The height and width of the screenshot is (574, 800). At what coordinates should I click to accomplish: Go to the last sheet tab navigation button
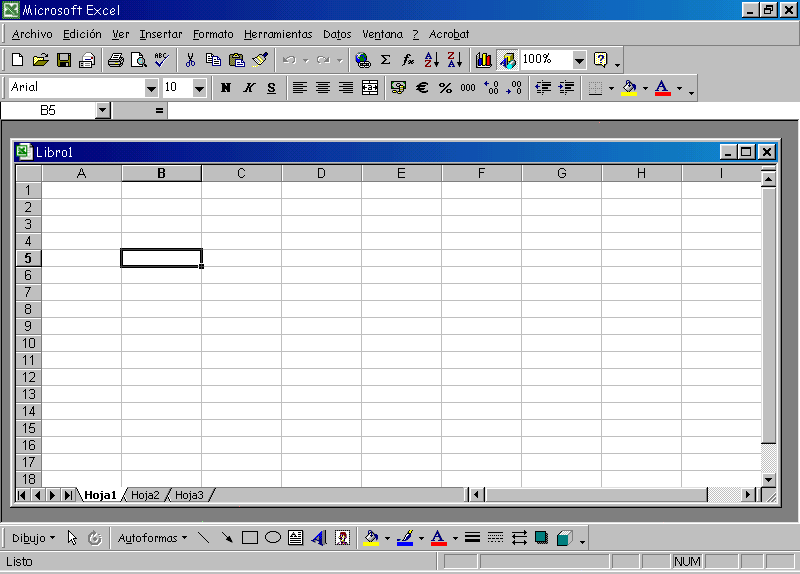(x=67, y=495)
